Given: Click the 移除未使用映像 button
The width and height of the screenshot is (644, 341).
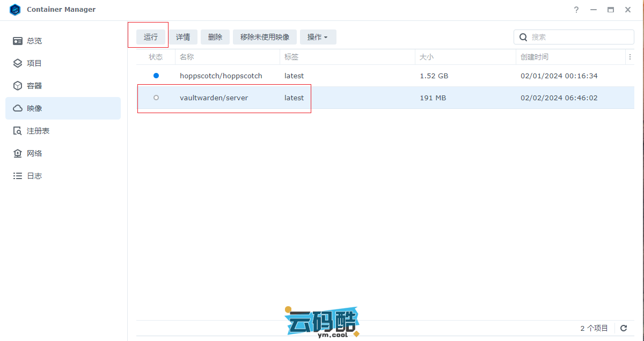Looking at the screenshot, I should point(265,37).
